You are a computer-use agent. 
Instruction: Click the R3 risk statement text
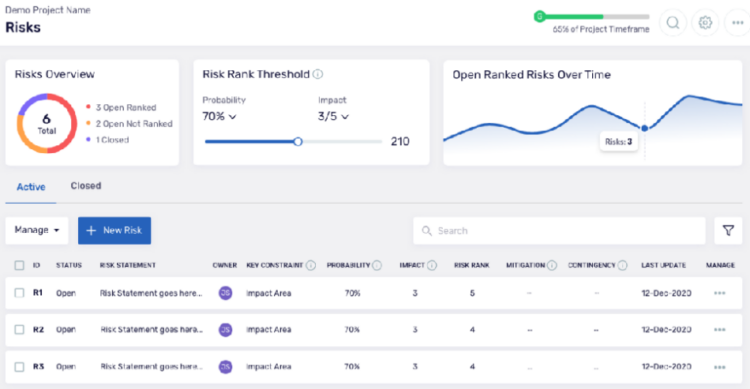152,367
